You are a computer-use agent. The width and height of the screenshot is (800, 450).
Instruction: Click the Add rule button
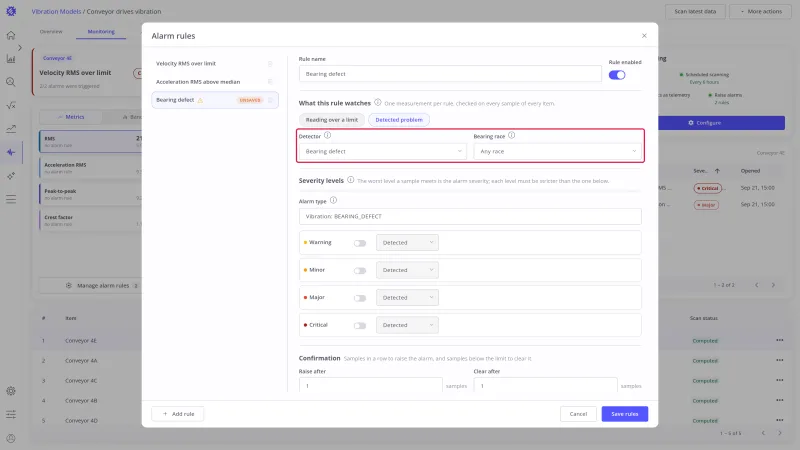tap(178, 414)
